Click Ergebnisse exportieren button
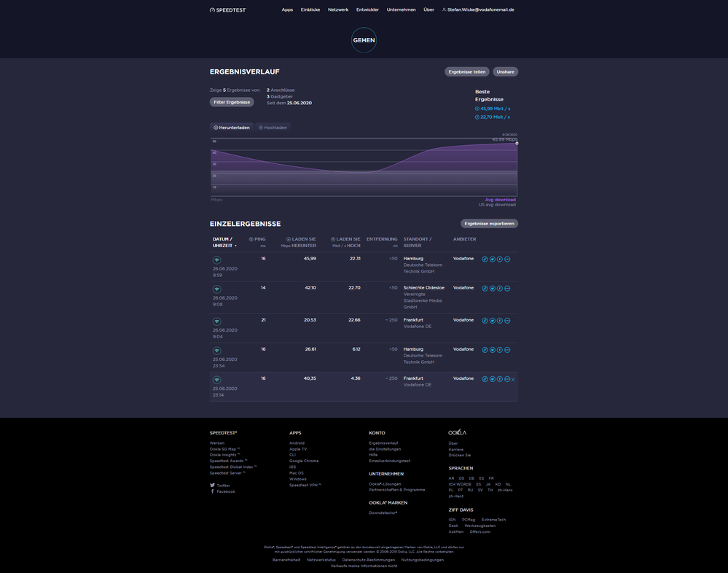 pyautogui.click(x=489, y=223)
